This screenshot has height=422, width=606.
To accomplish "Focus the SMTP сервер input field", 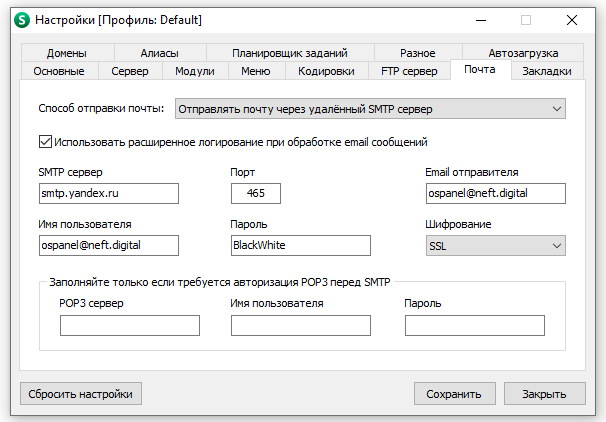I will pos(108,193).
